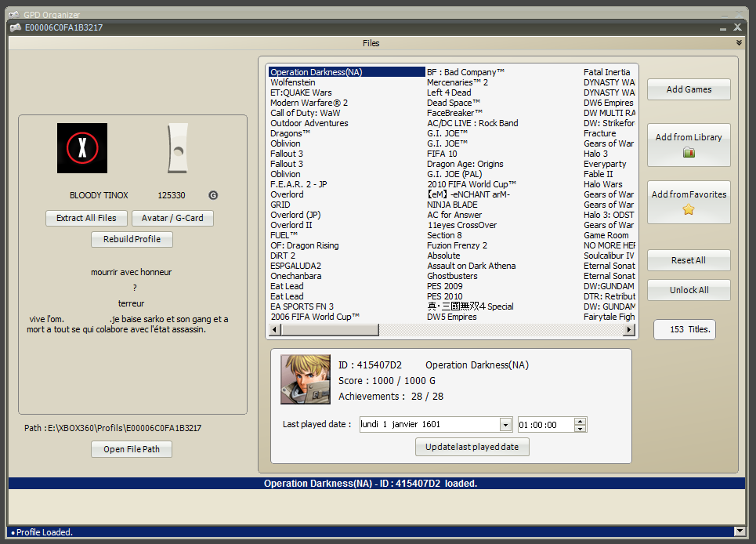The height and width of the screenshot is (544, 756).
Task: Open the Files header bar
Action: [371, 43]
